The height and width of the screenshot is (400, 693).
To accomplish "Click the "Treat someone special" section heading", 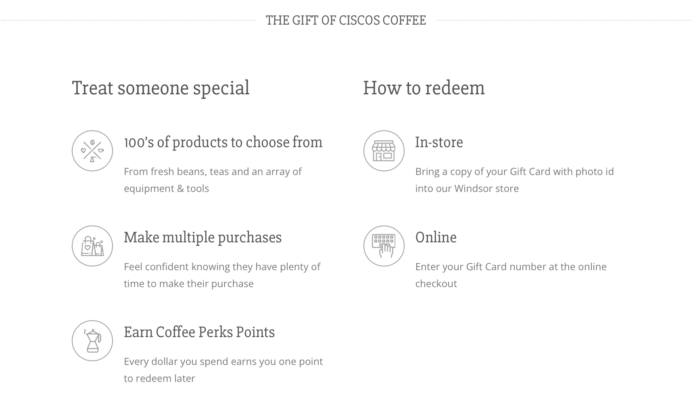I will point(161,88).
